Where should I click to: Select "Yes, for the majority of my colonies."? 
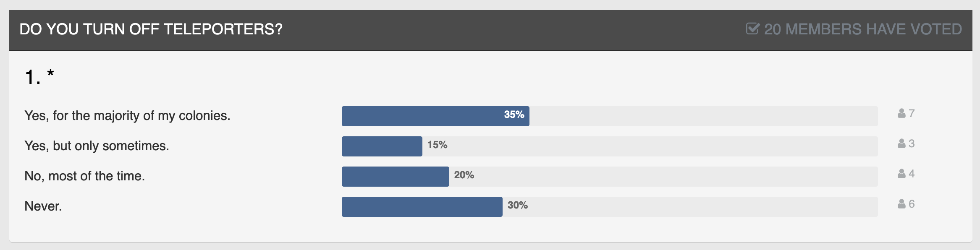[127, 116]
